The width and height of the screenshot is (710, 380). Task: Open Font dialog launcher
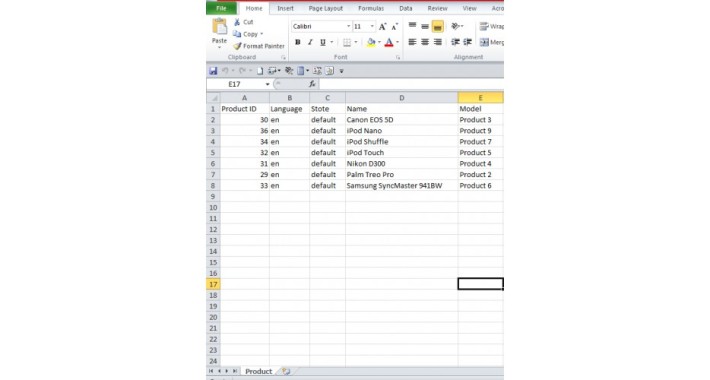398,58
